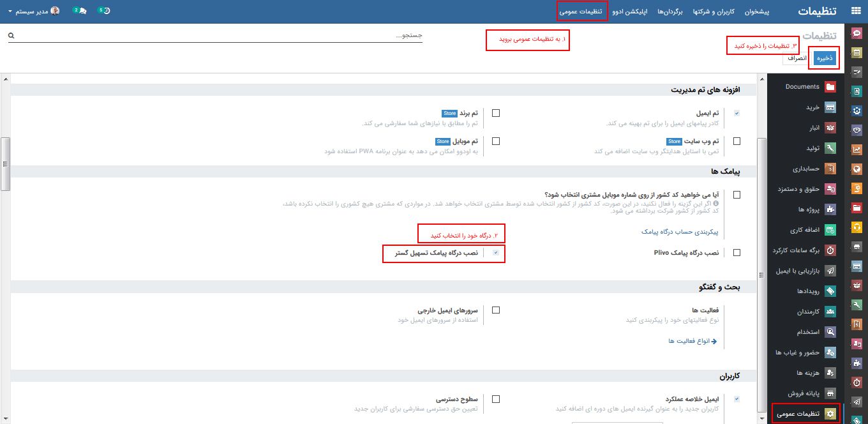Screen dimensions: 868x424
Task: Click the Documents module icon in settings sidebar
Action: click(x=830, y=87)
